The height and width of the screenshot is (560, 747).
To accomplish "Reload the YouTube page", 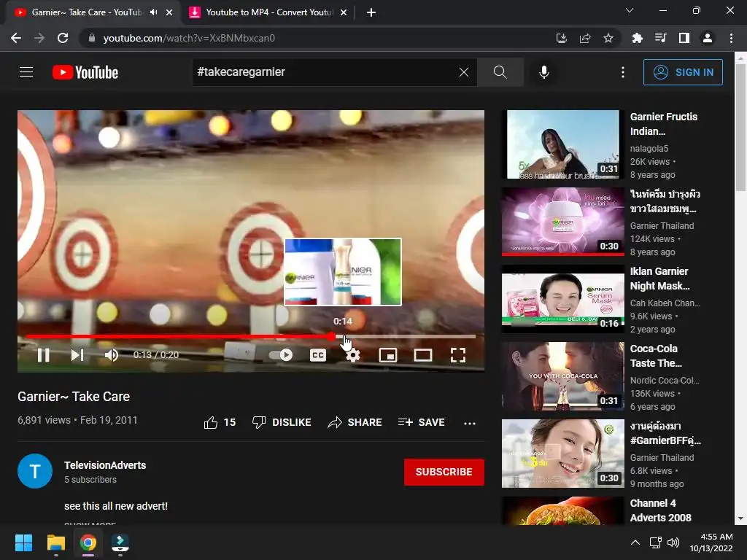I will pos(63,38).
